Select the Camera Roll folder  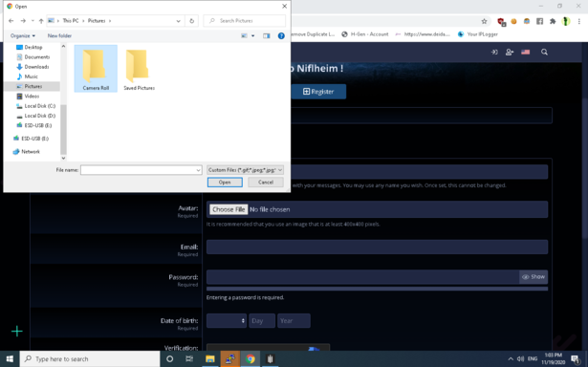tap(96, 69)
